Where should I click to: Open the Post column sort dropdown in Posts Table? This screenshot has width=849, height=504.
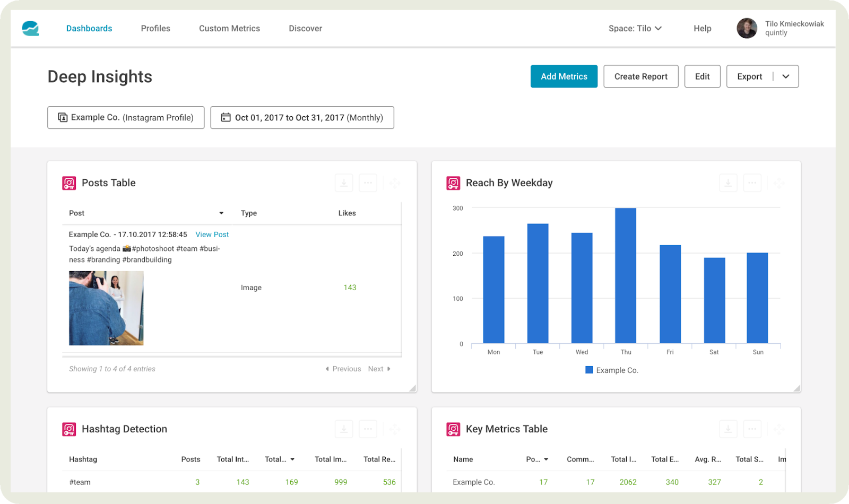click(221, 213)
